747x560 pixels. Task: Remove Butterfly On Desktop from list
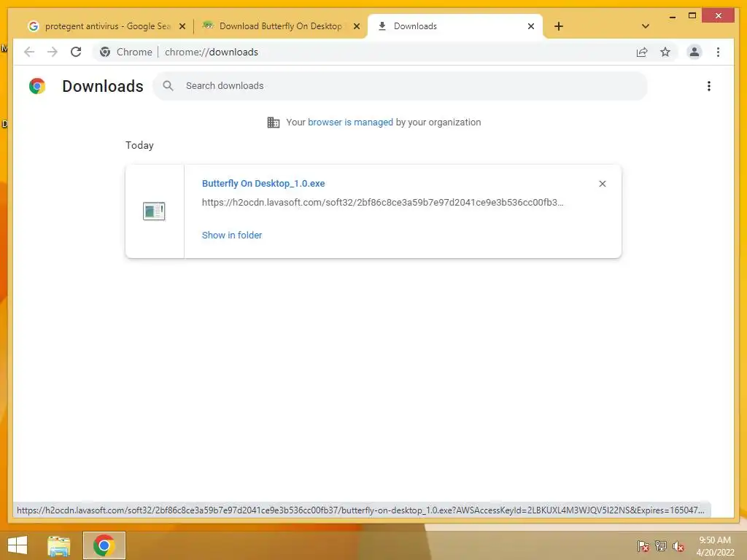602,184
